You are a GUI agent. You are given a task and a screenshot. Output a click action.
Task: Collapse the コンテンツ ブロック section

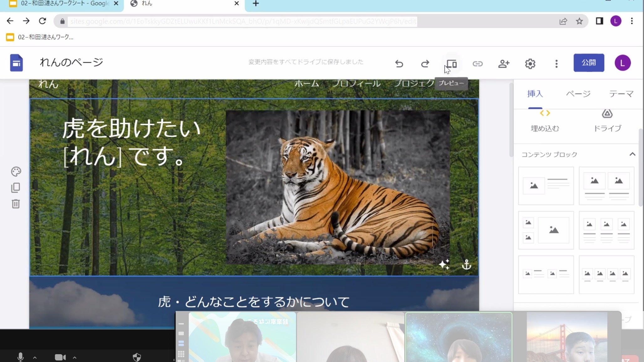[x=632, y=154]
